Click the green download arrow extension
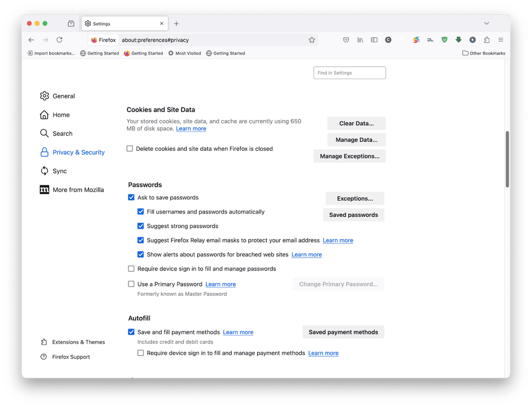The height and width of the screenshot is (407, 532). 458,40
